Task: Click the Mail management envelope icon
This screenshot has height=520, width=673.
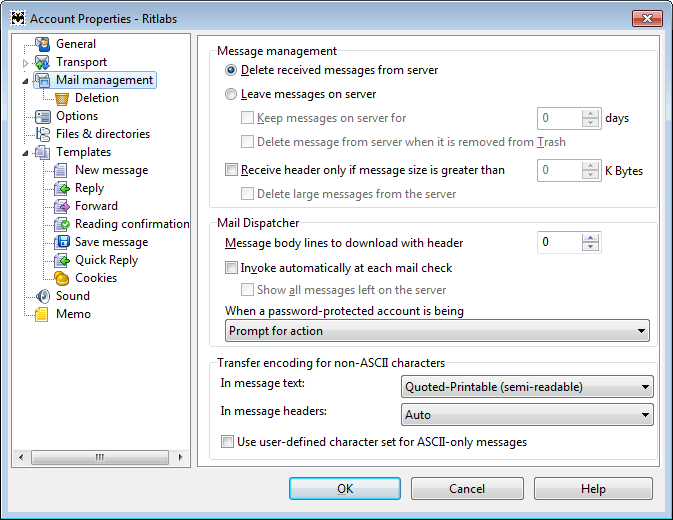Action: coord(42,80)
